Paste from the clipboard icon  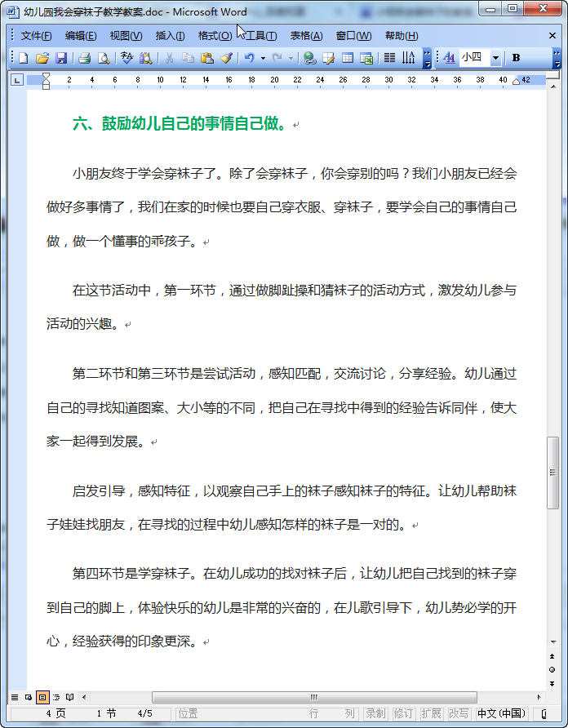click(x=207, y=58)
